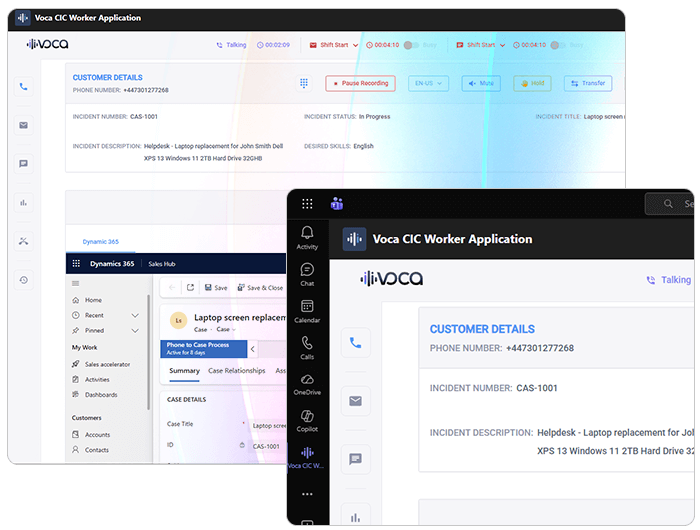This screenshot has width=700, height=530.
Task: Open Chat in the Teams sidebar
Action: tap(307, 274)
